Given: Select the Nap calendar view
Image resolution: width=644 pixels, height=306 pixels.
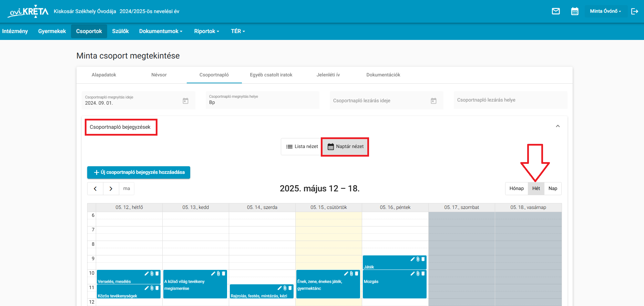Looking at the screenshot, I should tap(553, 189).
